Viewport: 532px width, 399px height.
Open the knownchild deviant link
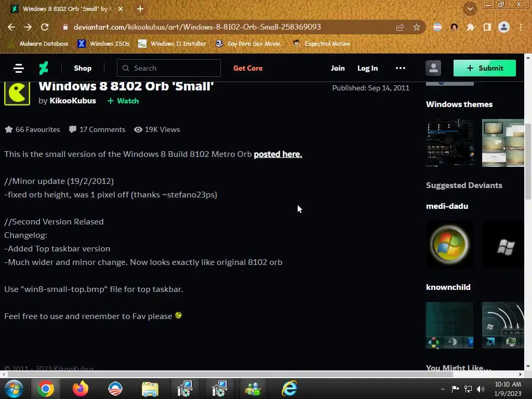point(448,287)
